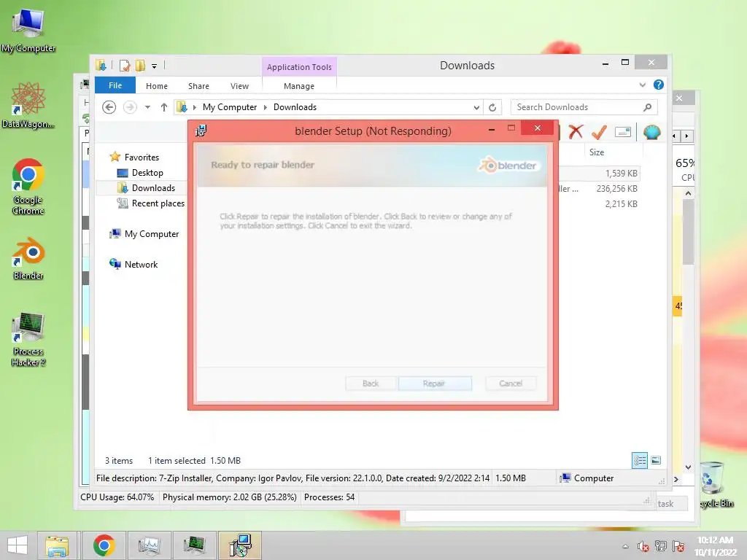The image size is (747, 560).
Task: Go up one folder level
Action: 164,107
